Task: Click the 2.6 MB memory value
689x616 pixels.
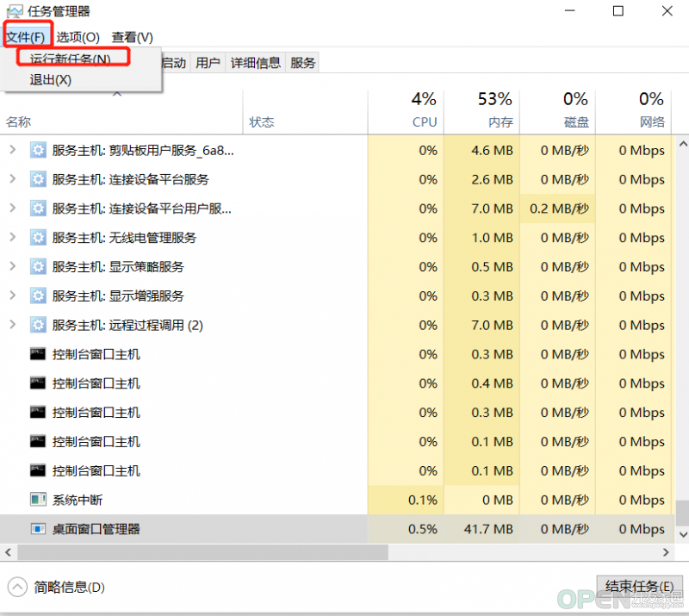Action: [492, 179]
